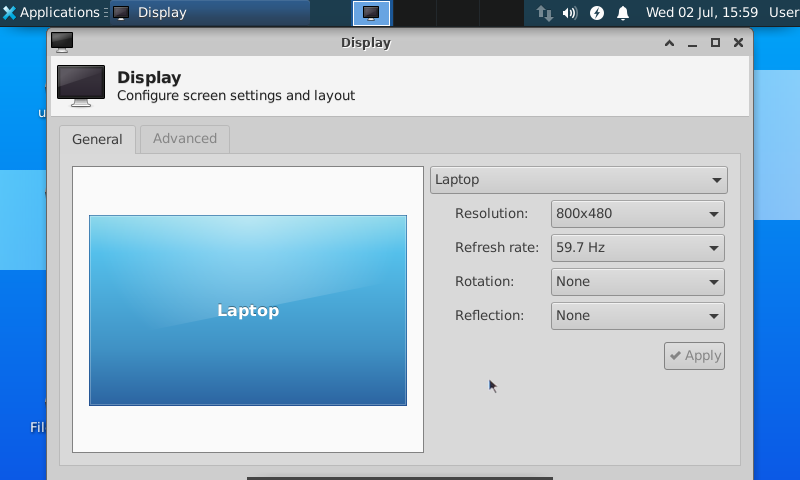Click the clock showing Wed 02 Jul
Image resolution: width=800 pixels, height=480 pixels.
pos(701,13)
